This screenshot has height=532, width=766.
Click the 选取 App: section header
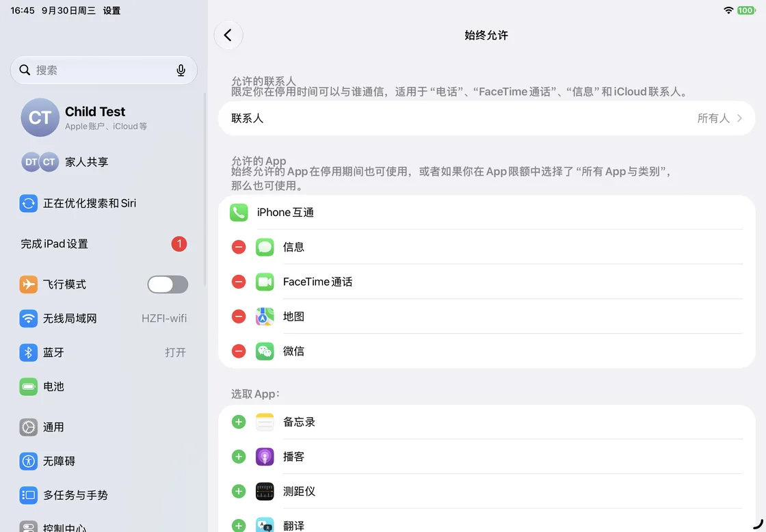256,394
